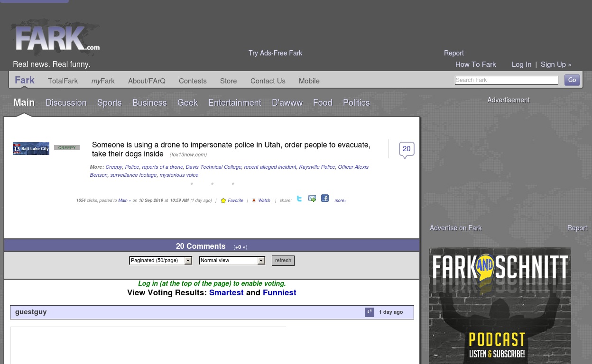View Smartest voting results
The image size is (592, 364).
click(226, 293)
